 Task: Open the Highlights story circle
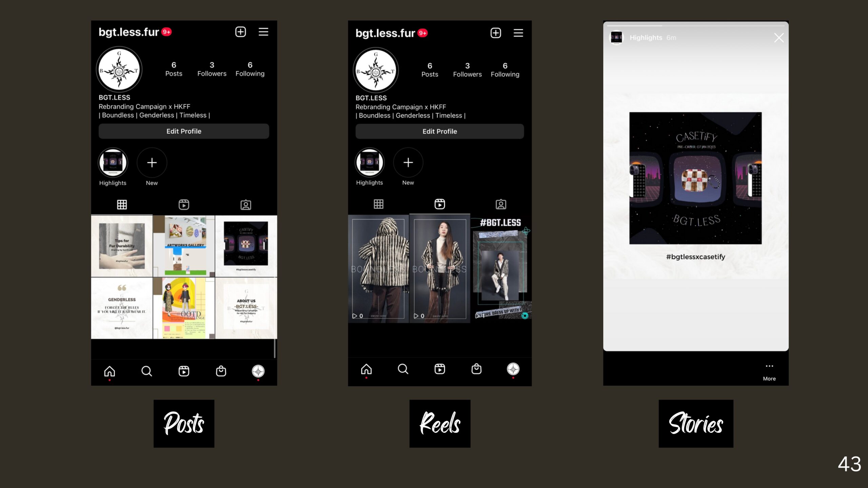(x=113, y=162)
